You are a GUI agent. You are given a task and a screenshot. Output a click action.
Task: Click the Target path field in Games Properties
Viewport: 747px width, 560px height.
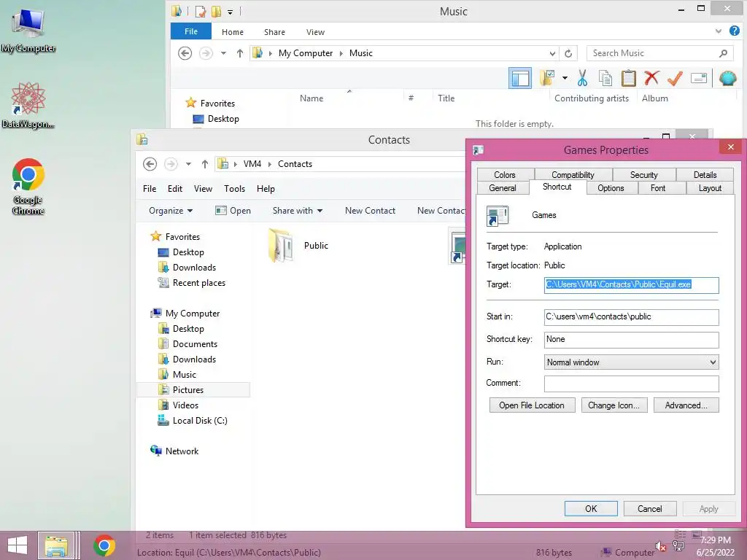tap(631, 285)
